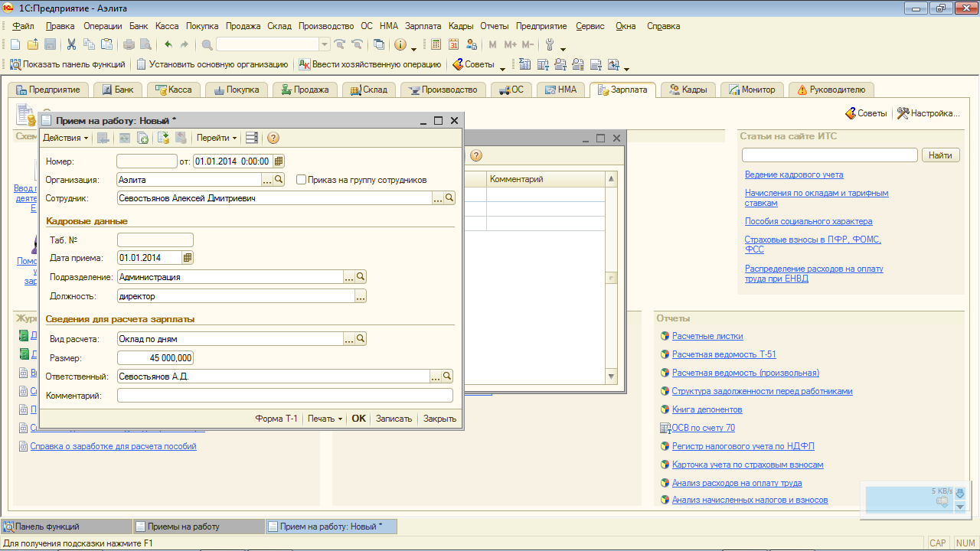Click the ИТС site search input field
The height and width of the screenshot is (551, 980).
pos(830,155)
